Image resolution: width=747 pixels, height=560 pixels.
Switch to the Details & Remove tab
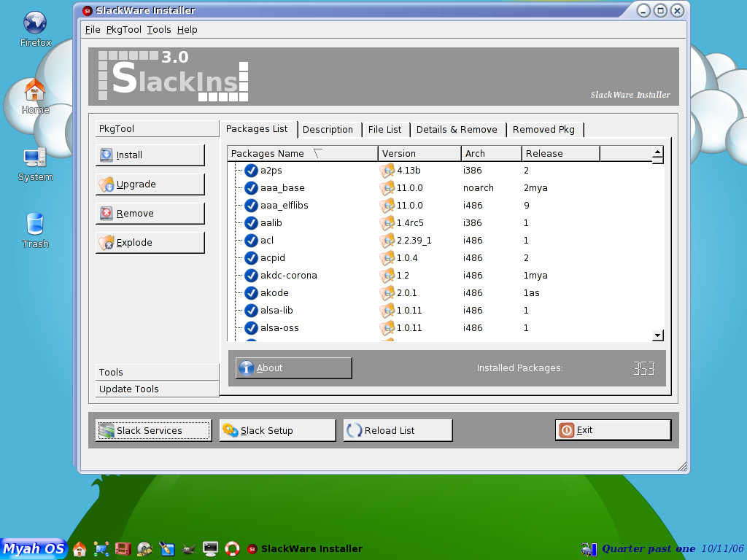click(457, 130)
